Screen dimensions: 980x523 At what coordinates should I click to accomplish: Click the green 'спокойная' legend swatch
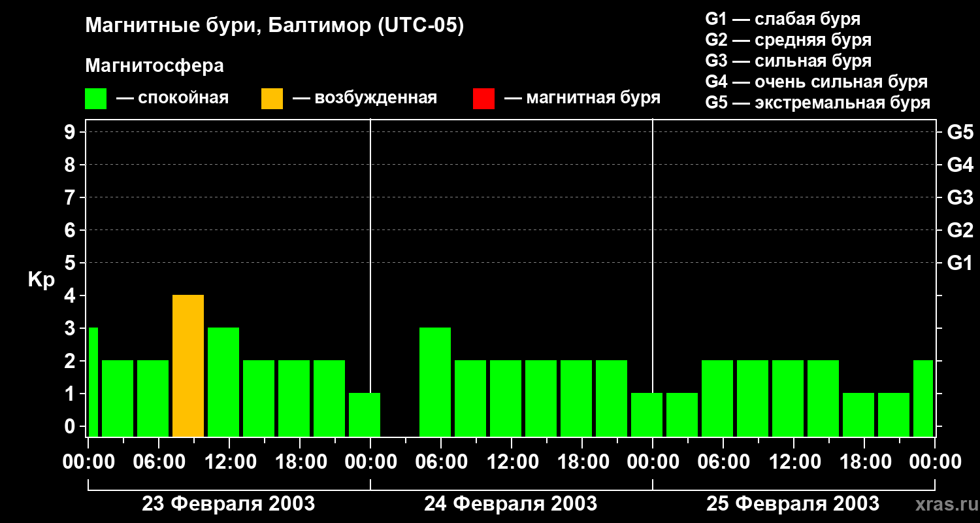[96, 99]
